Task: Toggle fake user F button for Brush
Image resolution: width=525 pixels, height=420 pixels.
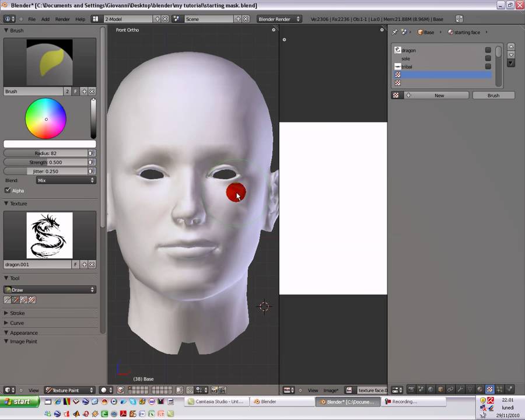Action: click(x=76, y=91)
